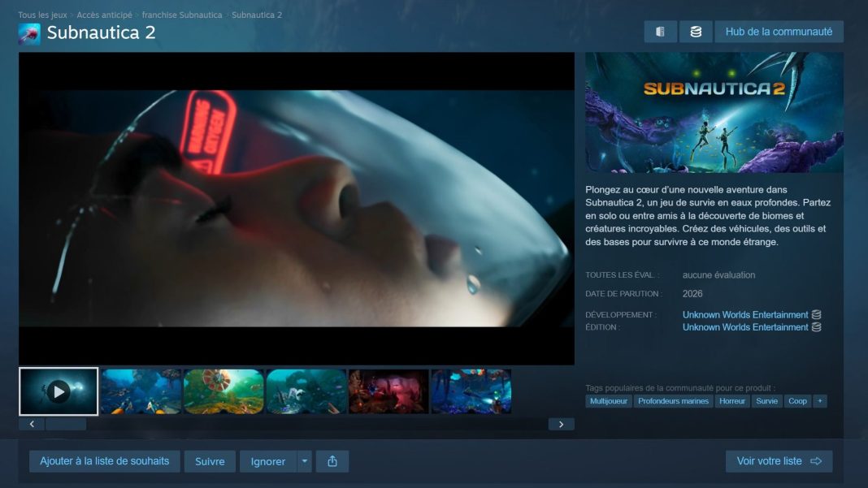Click the + tag to reveal more tags
Image resolution: width=868 pixels, height=488 pixels.
click(x=820, y=400)
